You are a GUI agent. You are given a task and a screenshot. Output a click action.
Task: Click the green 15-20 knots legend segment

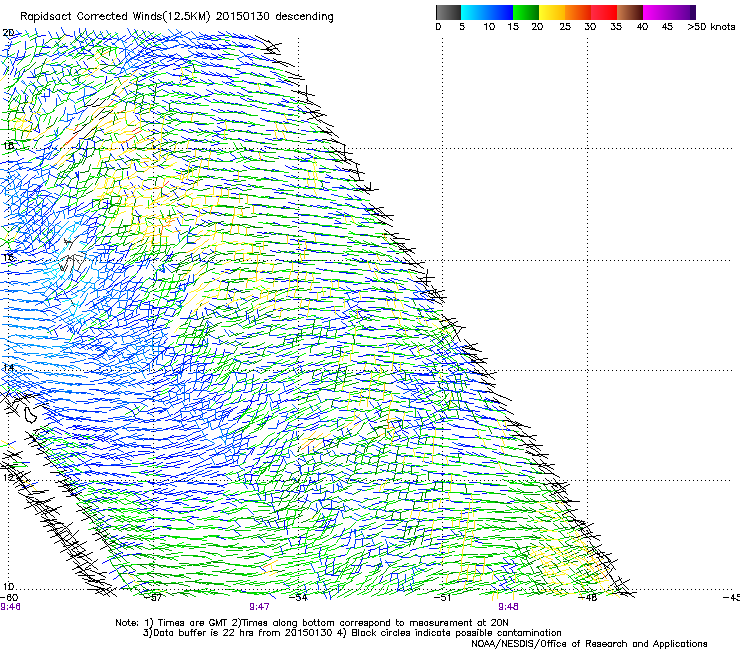tap(526, 13)
